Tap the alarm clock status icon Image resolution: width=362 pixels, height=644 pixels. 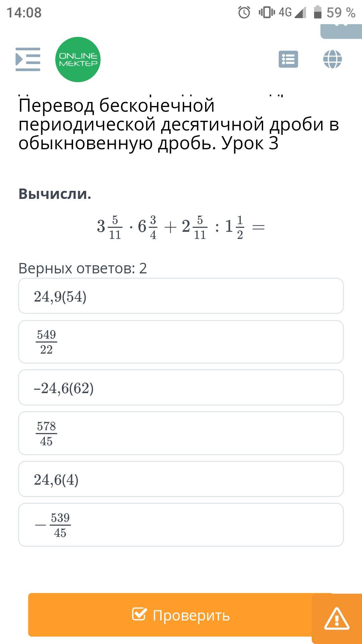pos(244,13)
